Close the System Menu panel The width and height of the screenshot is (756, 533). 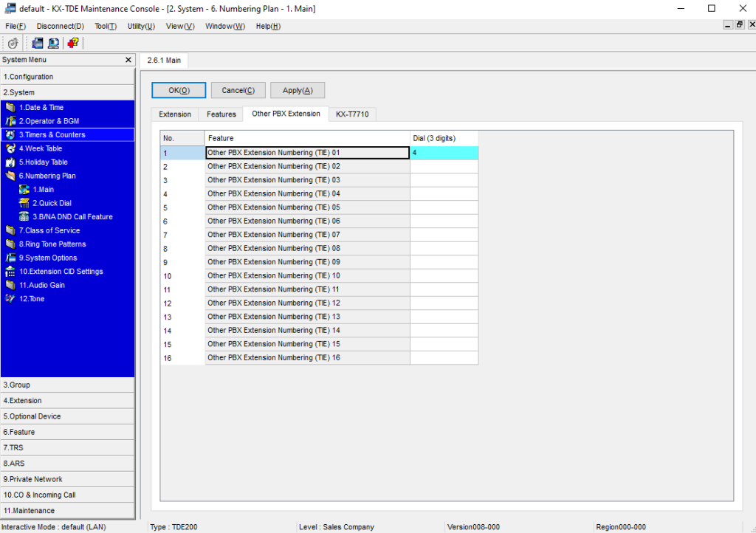tap(128, 60)
